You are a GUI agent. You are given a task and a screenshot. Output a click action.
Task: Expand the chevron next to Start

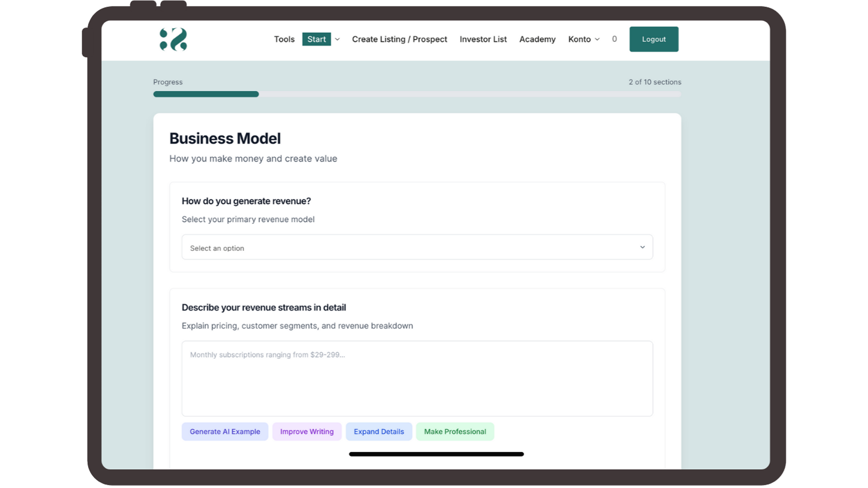pos(337,39)
